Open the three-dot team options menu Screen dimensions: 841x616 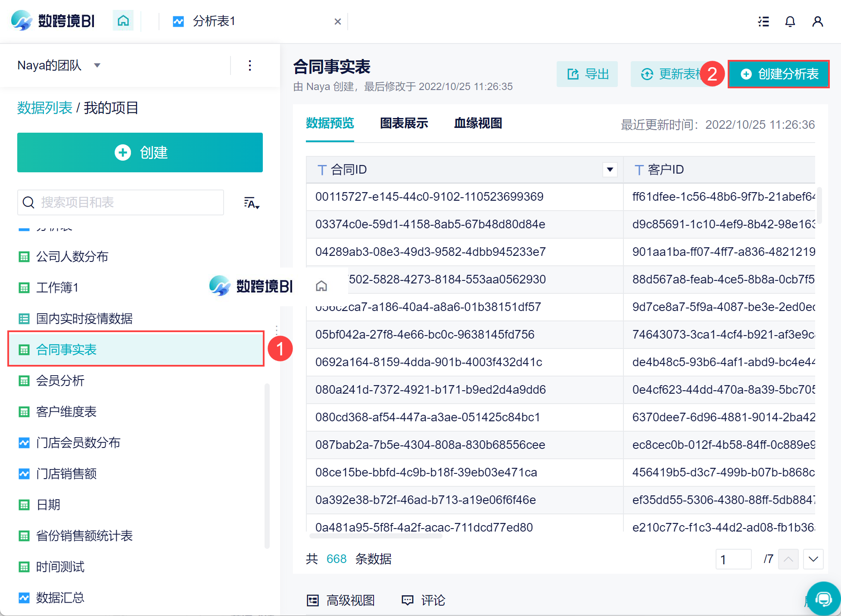click(x=250, y=65)
